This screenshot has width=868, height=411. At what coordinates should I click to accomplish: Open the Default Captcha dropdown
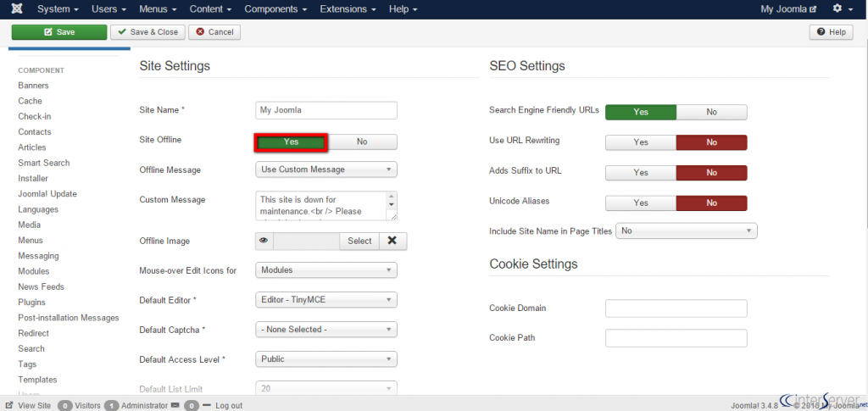click(326, 329)
